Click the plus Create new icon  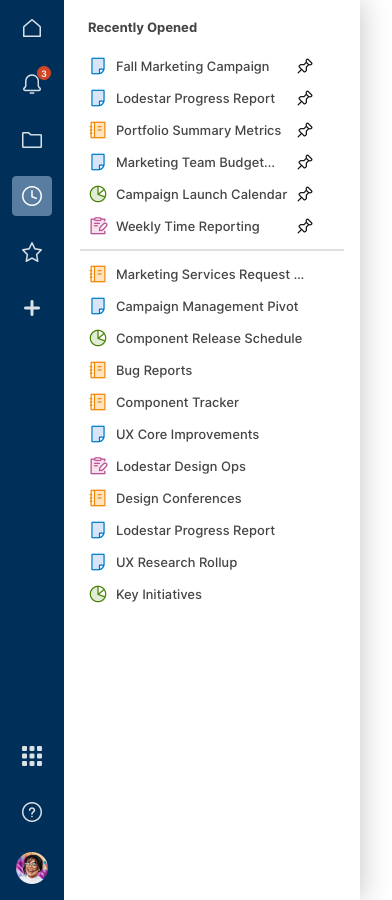[x=32, y=308]
